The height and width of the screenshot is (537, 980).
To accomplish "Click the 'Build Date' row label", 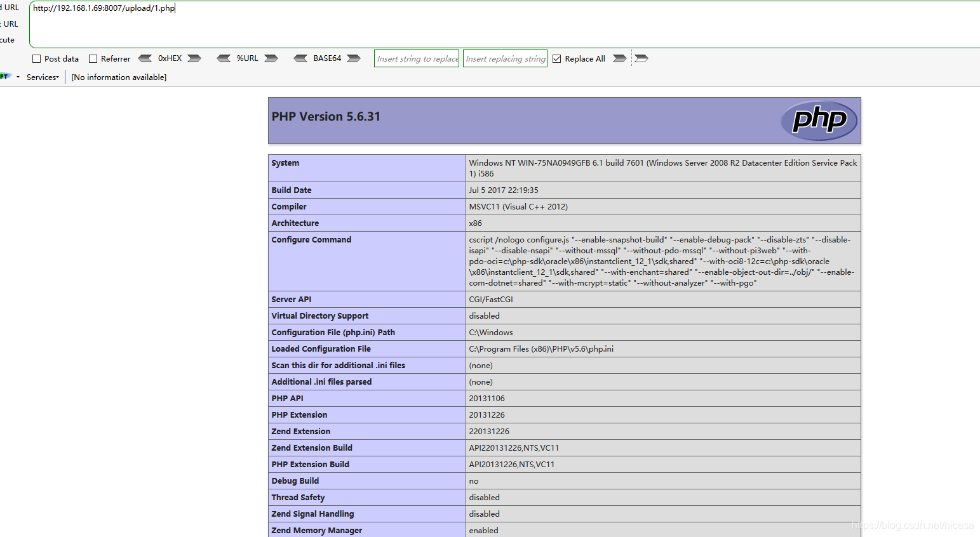I will [x=292, y=190].
